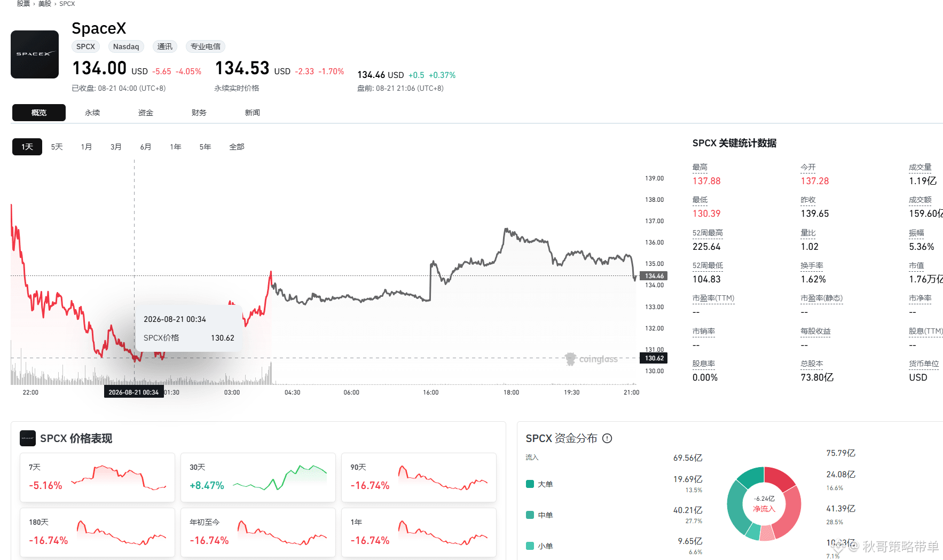Click the 最低 value 130.39
The width and height of the screenshot is (943, 560).
point(706,214)
